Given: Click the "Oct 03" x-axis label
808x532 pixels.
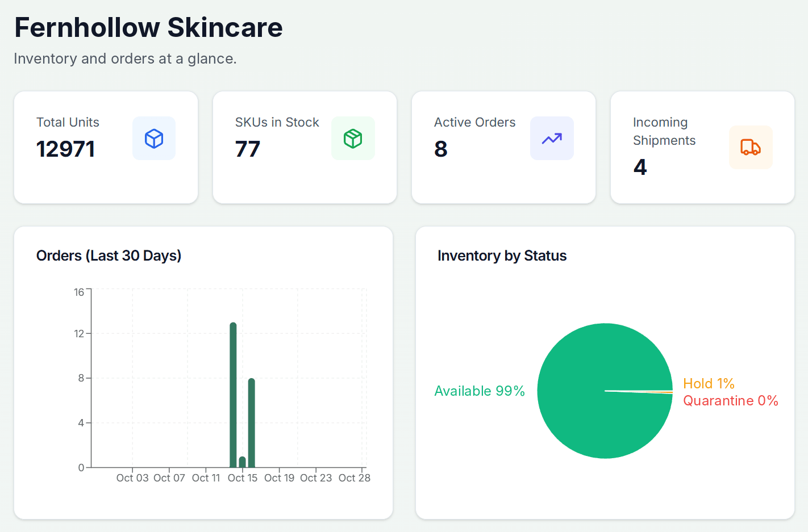Looking at the screenshot, I should click(x=132, y=478).
